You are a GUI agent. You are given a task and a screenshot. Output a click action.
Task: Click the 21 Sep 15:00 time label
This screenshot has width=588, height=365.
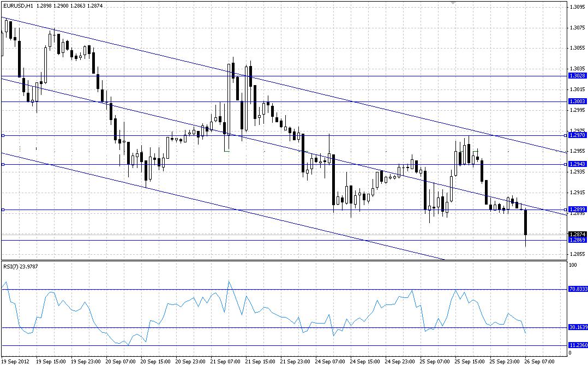[260, 361]
